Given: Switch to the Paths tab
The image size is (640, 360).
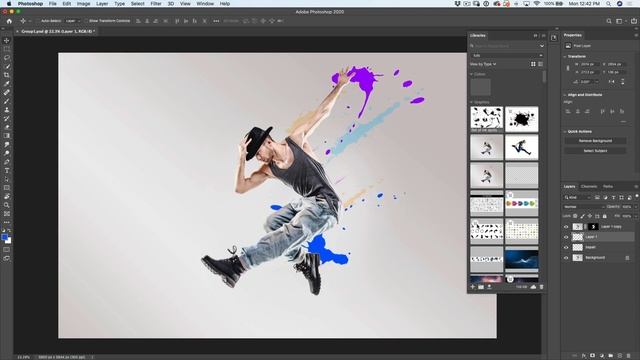Looking at the screenshot, I should (608, 187).
